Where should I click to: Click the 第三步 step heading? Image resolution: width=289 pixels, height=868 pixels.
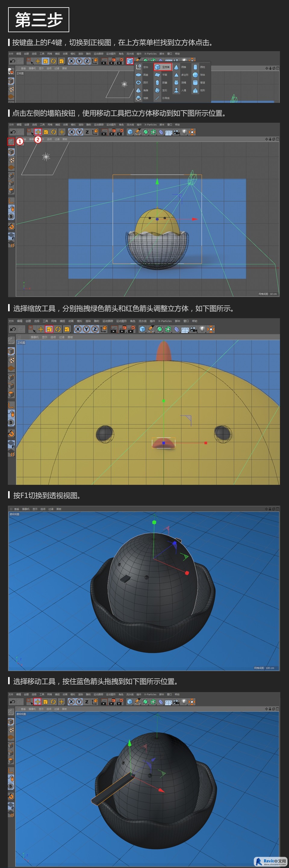(39, 20)
